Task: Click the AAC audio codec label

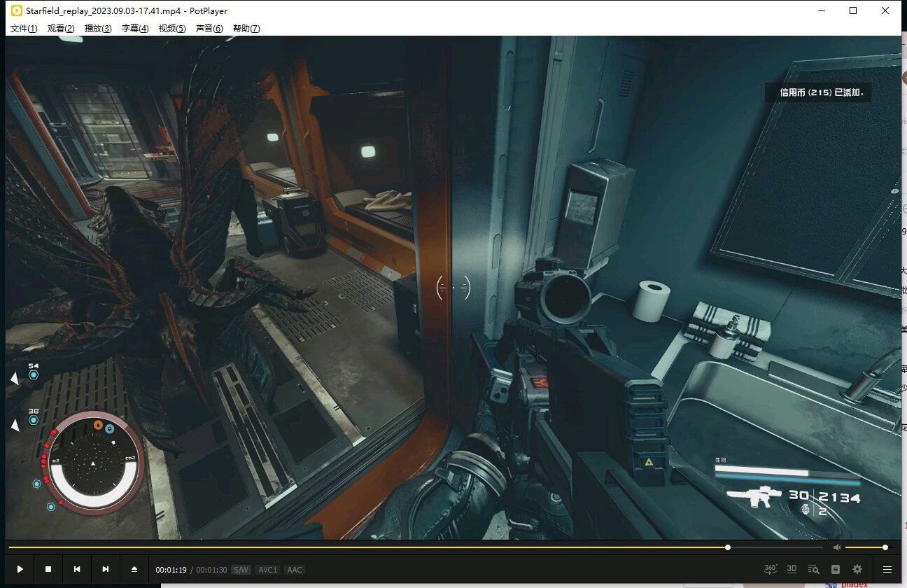Action: pos(295,570)
